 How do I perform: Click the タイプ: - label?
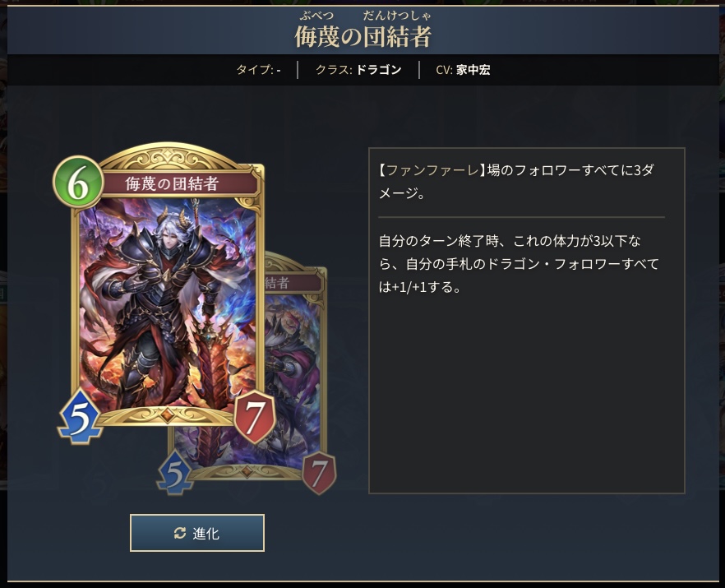click(258, 70)
